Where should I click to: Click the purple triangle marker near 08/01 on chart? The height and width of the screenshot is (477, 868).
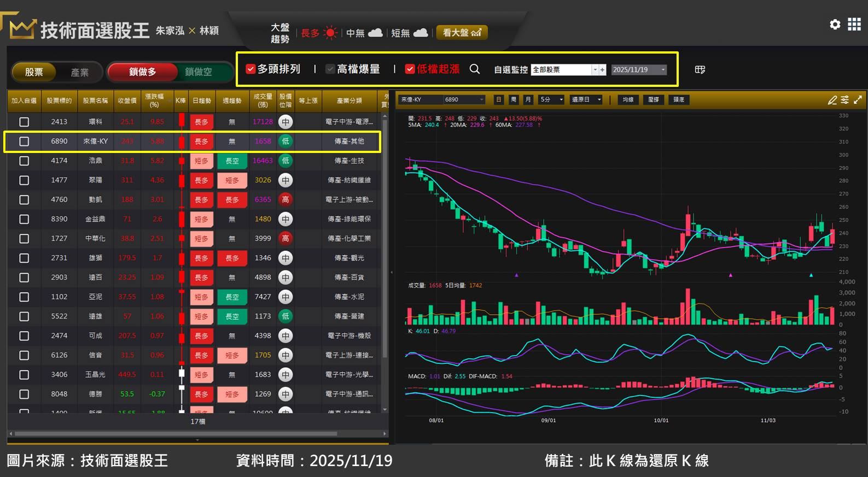(x=516, y=275)
